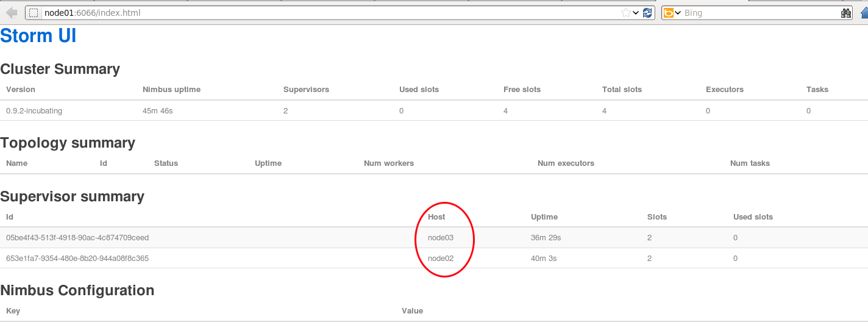868x322 pixels.
Task: Click the page identity icon in address bar
Action: click(34, 12)
